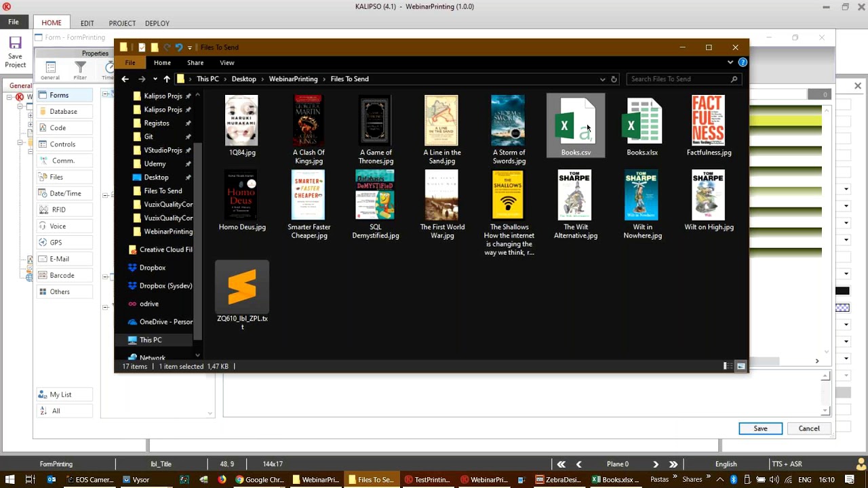Show hidden system tray icons
868x488 pixels.
click(720, 480)
